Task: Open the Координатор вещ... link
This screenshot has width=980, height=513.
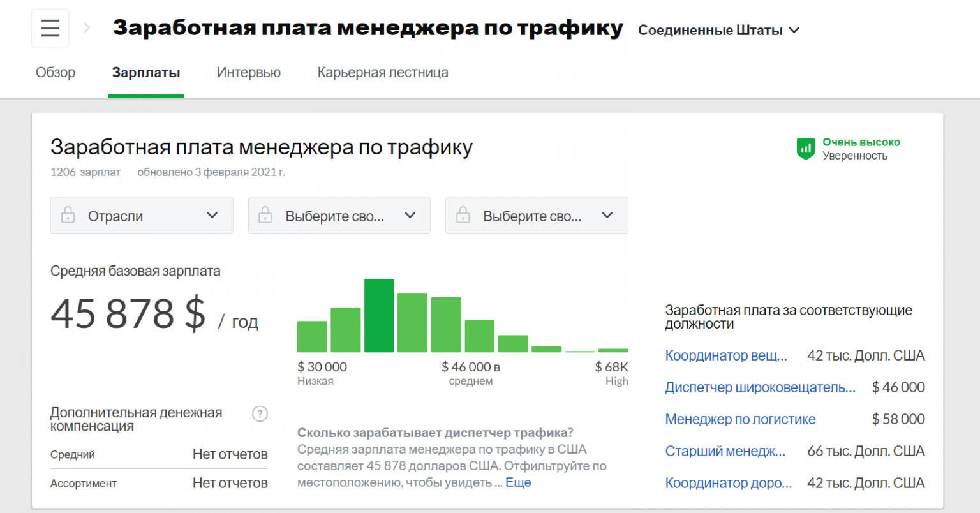Action: click(x=727, y=355)
